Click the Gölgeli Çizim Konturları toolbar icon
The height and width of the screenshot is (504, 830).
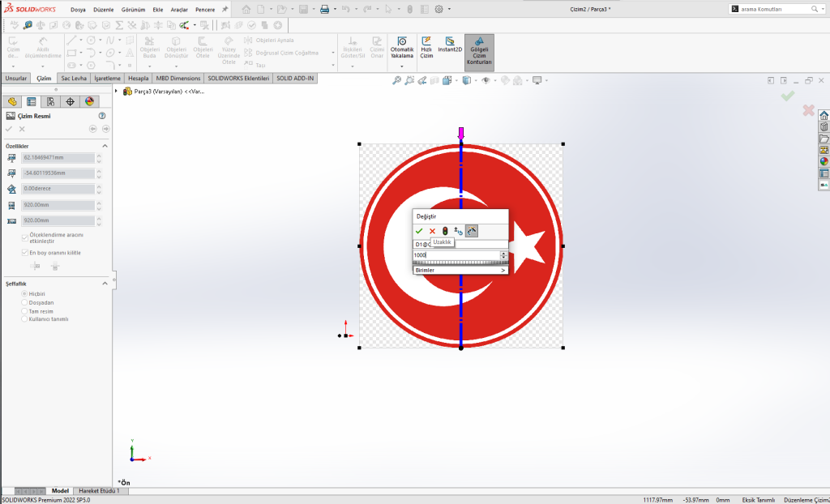pos(479,51)
